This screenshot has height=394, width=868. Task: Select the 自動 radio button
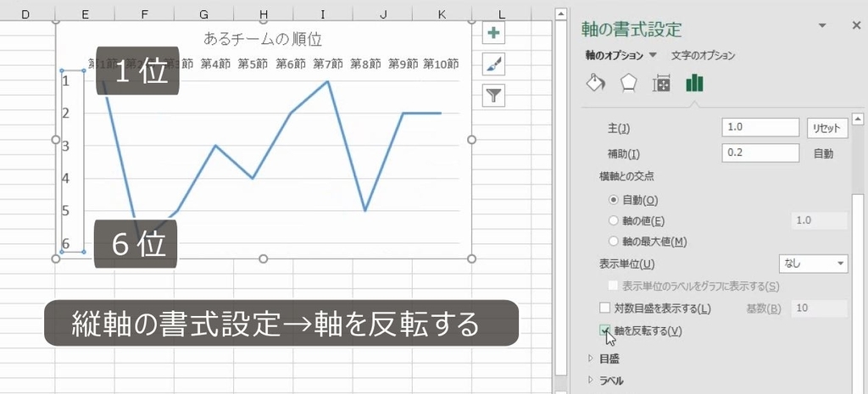(613, 200)
